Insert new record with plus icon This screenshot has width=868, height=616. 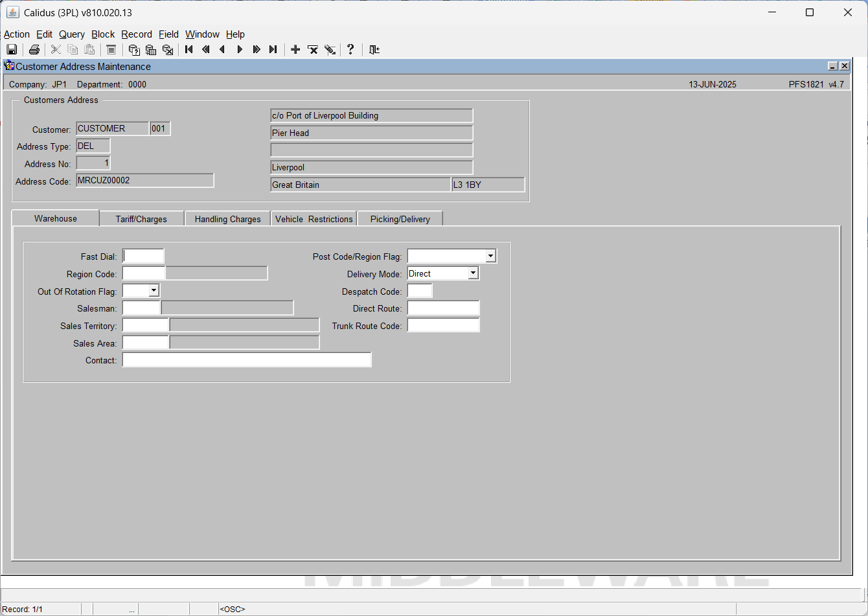(x=295, y=50)
